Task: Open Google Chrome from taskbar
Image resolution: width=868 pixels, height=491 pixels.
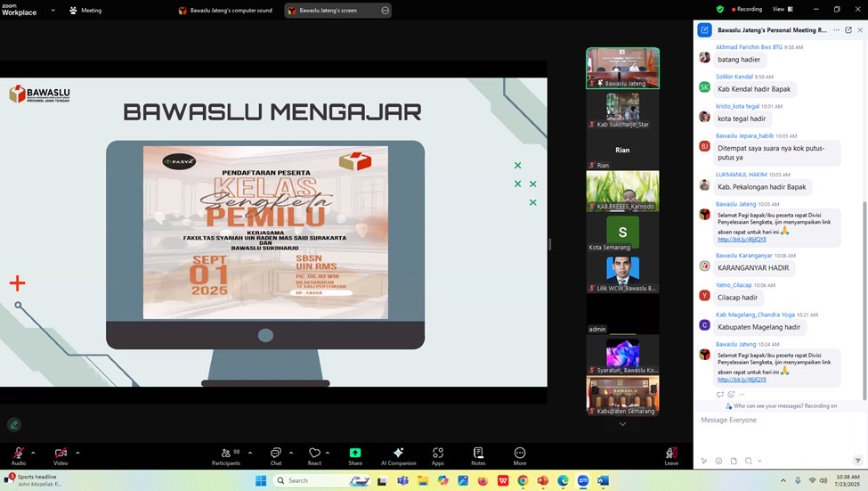Action: [523, 480]
